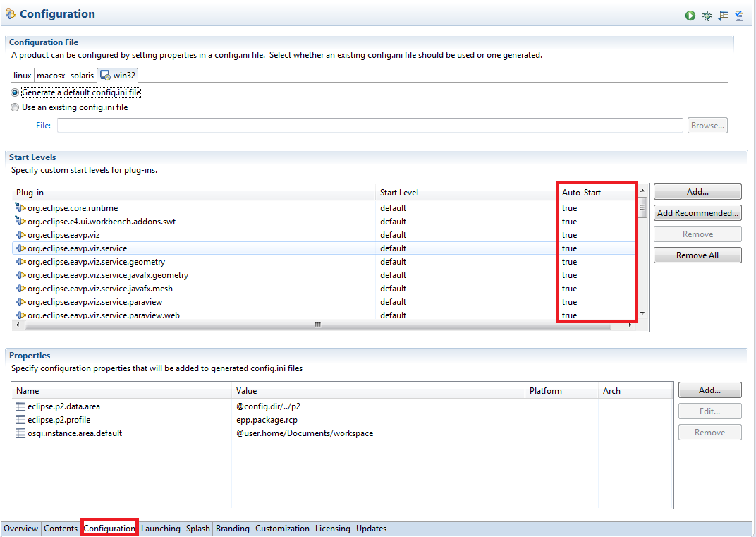Screen dimensions: 756x537
Task: Click the icon beside org.eclipse.eavp.viz.service.paraview
Action: tap(20, 302)
